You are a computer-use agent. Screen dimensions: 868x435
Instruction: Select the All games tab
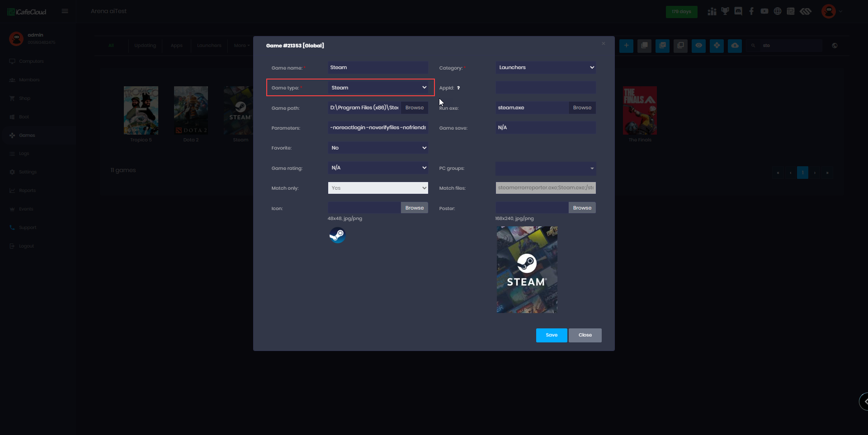tap(111, 46)
